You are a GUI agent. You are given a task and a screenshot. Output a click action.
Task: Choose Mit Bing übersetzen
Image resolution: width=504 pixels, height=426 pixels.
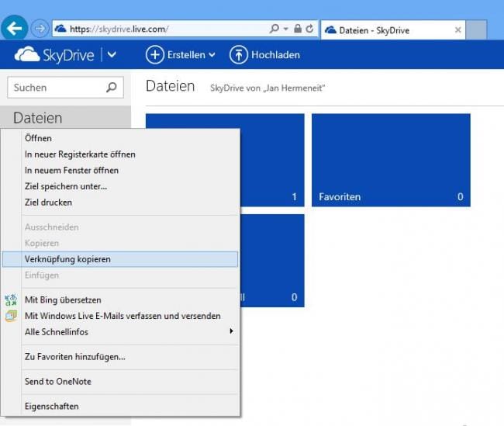coord(120,300)
